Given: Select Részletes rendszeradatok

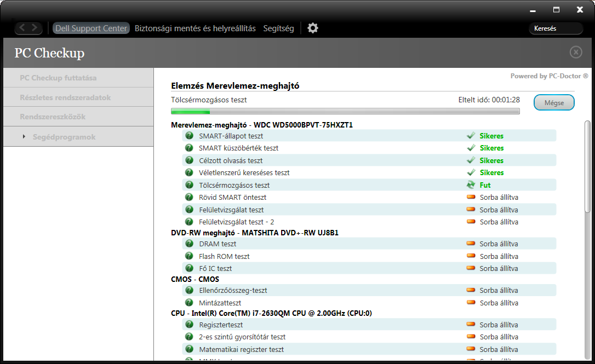Looking at the screenshot, I should 78,97.
